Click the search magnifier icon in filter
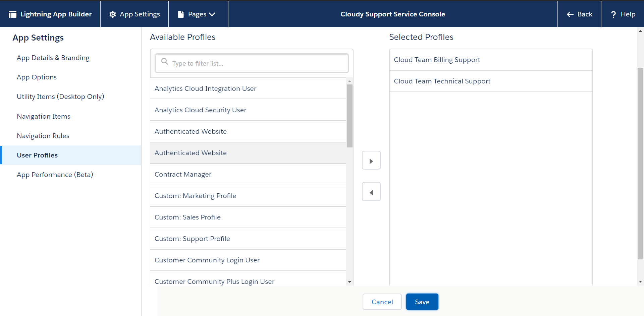This screenshot has width=644, height=316. [x=165, y=62]
